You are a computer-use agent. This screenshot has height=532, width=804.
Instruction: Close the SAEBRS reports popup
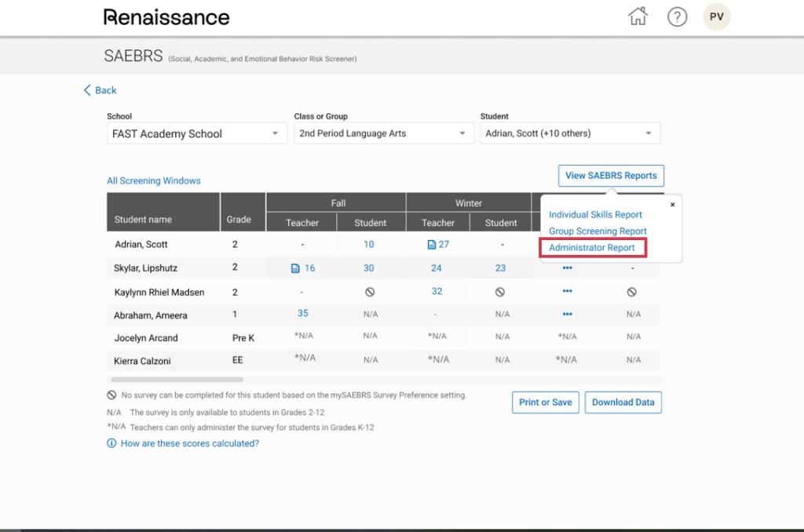click(x=672, y=205)
